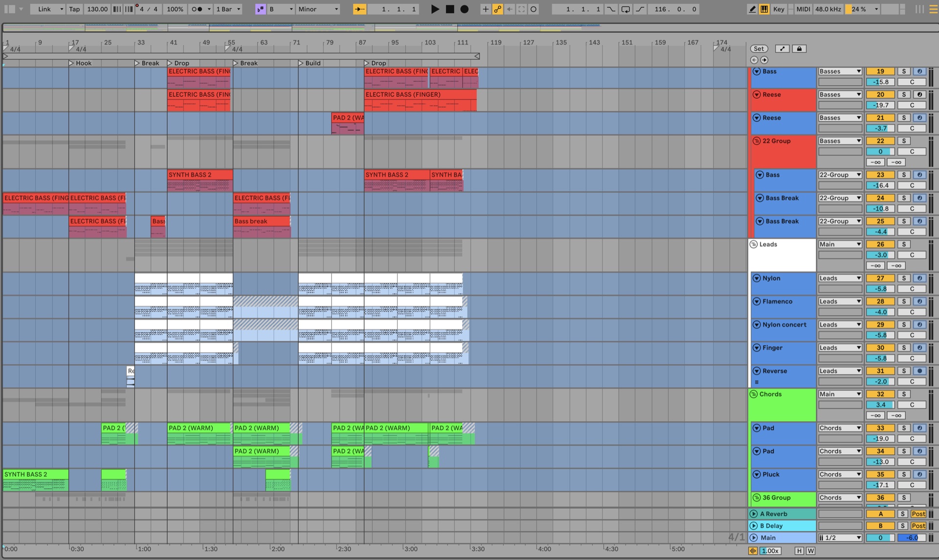The width and height of the screenshot is (939, 560).
Task: Open Key Map Mode
Action: click(x=779, y=9)
